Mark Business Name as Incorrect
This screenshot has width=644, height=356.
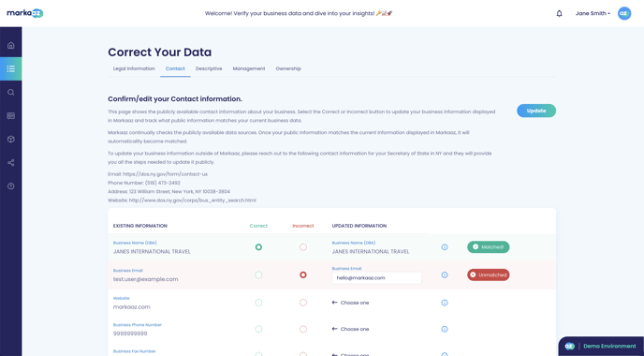[x=303, y=247]
